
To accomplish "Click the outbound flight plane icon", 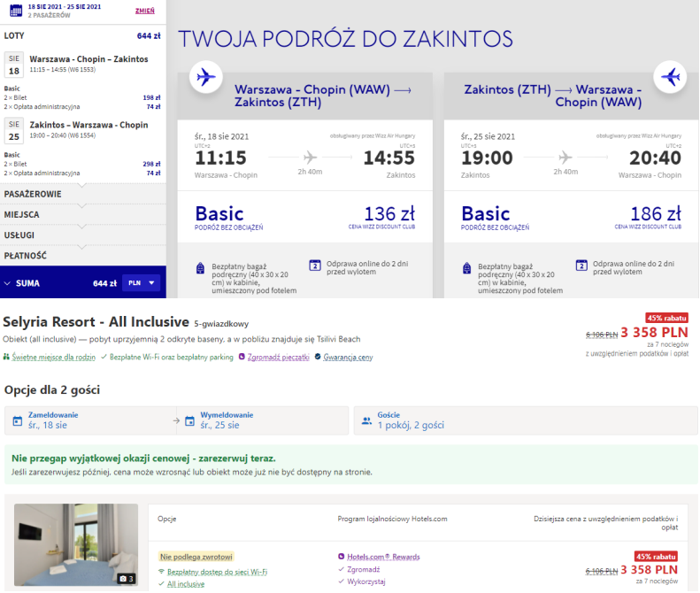I will 206,77.
